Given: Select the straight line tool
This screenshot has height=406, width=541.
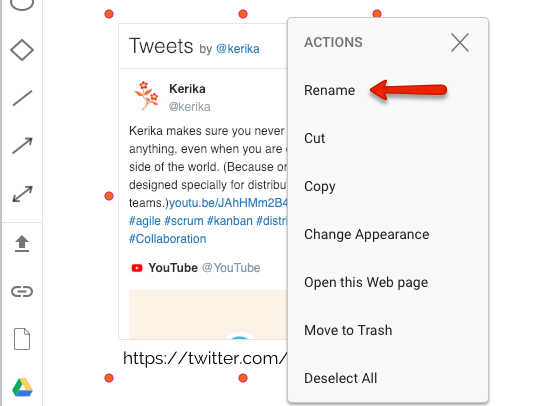Looking at the screenshot, I should (x=22, y=98).
